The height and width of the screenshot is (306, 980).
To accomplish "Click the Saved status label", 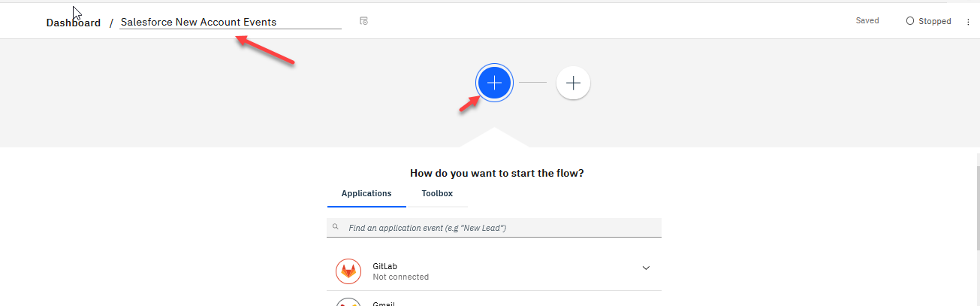I will [867, 21].
